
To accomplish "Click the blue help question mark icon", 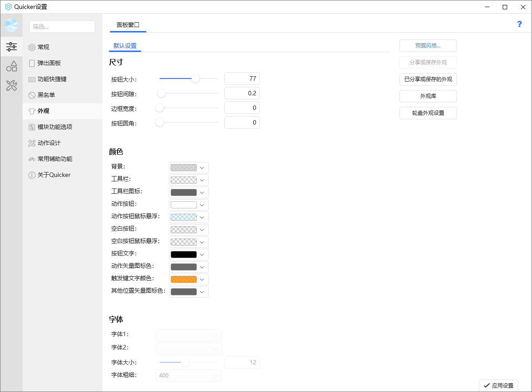I will 520,24.
